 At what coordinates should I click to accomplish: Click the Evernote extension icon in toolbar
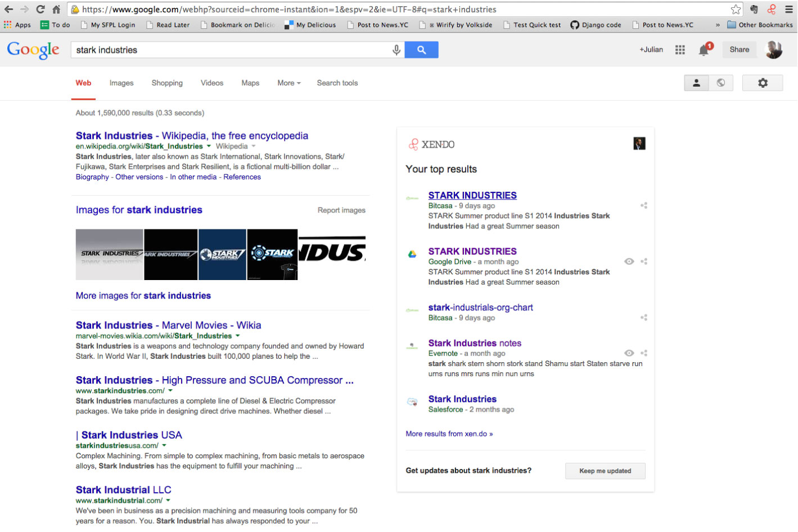click(754, 9)
